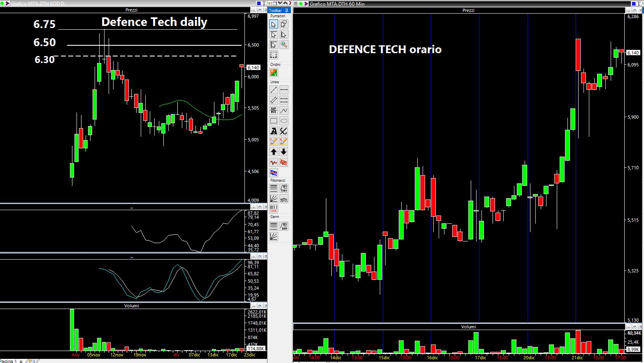The width and height of the screenshot is (644, 363).
Task: Select the curve drawing tool
Action: click(284, 131)
